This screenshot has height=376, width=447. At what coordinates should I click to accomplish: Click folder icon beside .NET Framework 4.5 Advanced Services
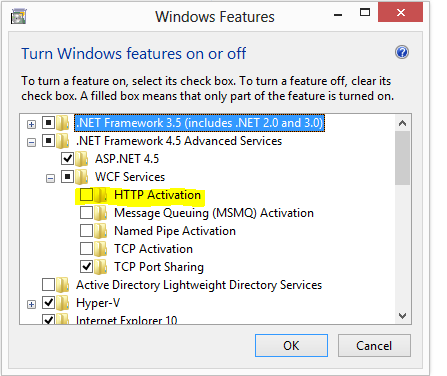click(62, 141)
